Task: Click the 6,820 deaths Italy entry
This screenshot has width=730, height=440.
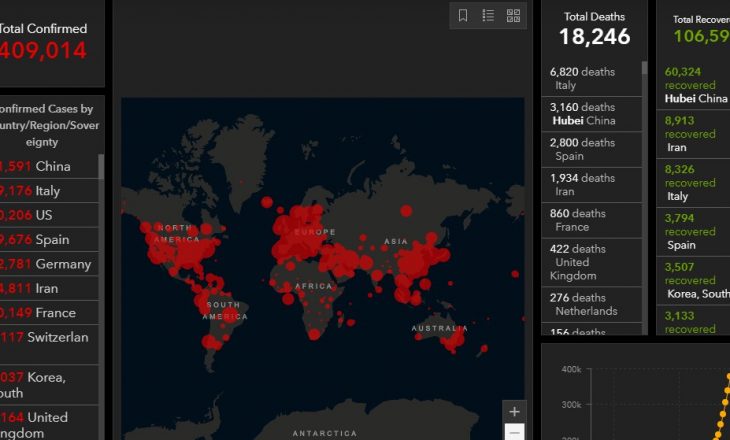Action: click(x=591, y=79)
